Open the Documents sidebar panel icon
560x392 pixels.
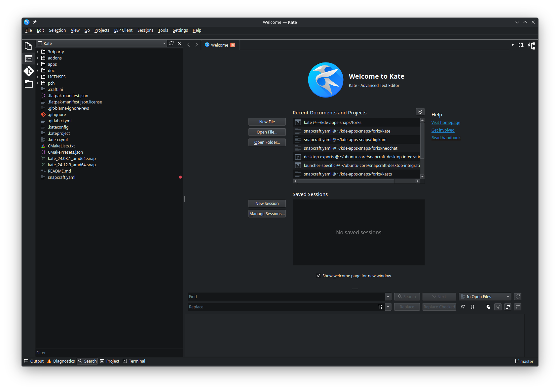click(28, 46)
